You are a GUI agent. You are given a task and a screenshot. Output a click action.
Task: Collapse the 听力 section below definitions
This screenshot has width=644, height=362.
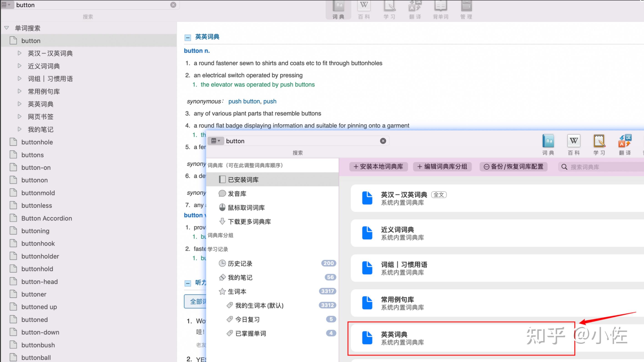(188, 283)
